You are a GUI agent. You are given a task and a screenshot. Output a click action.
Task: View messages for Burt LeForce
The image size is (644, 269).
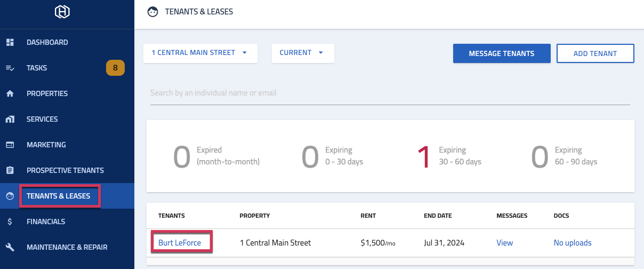click(504, 242)
